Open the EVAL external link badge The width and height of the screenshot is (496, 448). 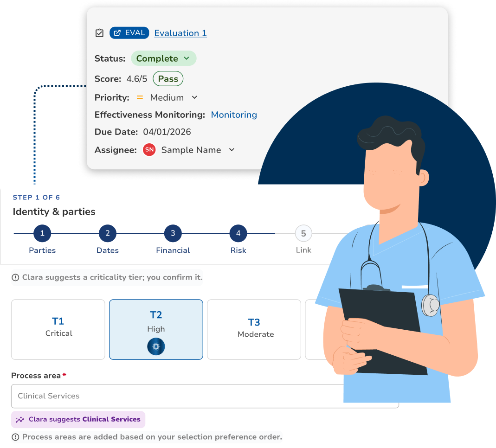(129, 33)
